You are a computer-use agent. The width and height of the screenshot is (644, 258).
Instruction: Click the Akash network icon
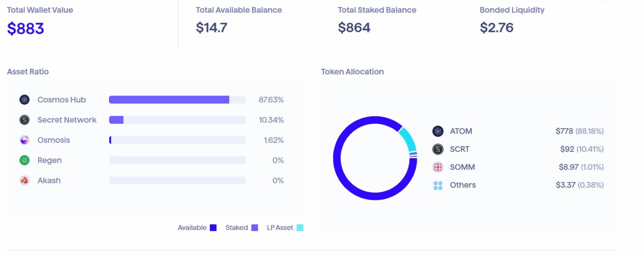coord(25,180)
